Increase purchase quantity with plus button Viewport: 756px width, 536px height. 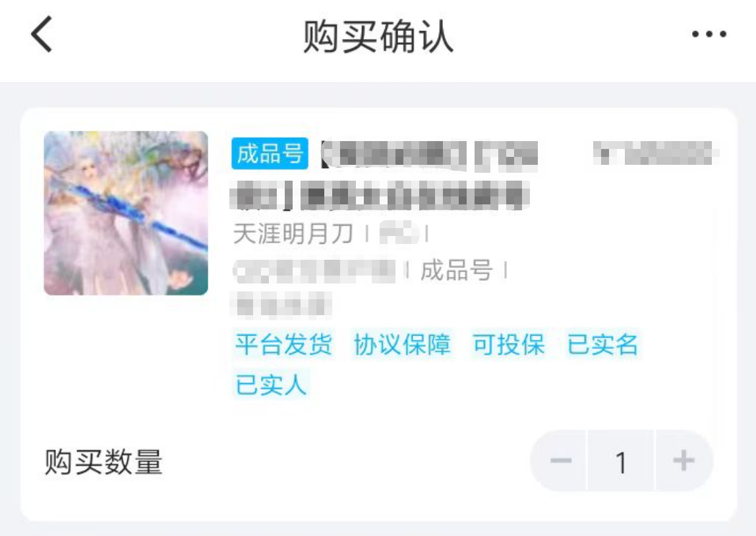(683, 461)
